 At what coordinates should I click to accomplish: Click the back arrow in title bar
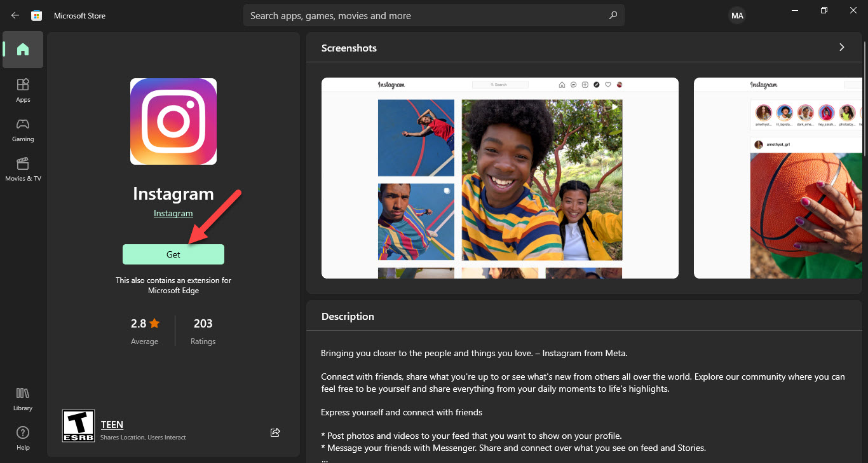point(15,15)
